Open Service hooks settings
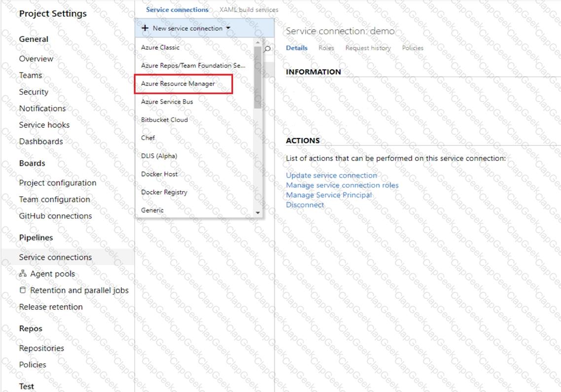561x392 pixels. point(44,125)
